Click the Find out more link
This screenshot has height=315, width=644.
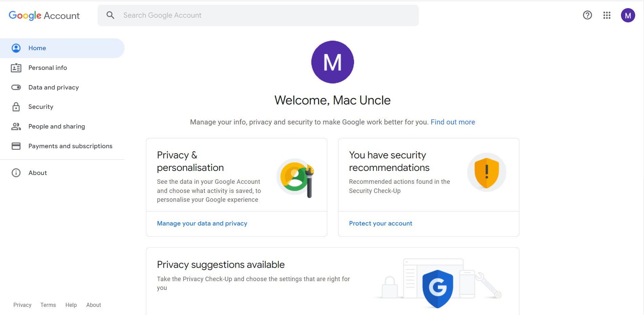453,122
